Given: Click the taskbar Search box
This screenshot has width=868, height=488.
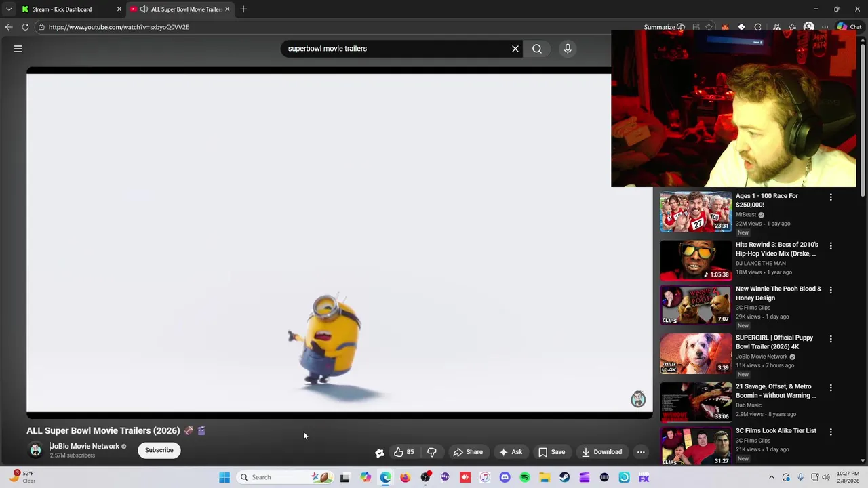Looking at the screenshot, I should pyautogui.click(x=285, y=477).
